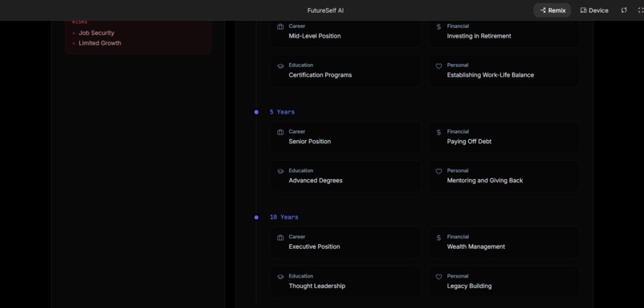Viewport: 644px width, 308px height.
Task: Click the Executive Position text
Action: pyautogui.click(x=314, y=246)
